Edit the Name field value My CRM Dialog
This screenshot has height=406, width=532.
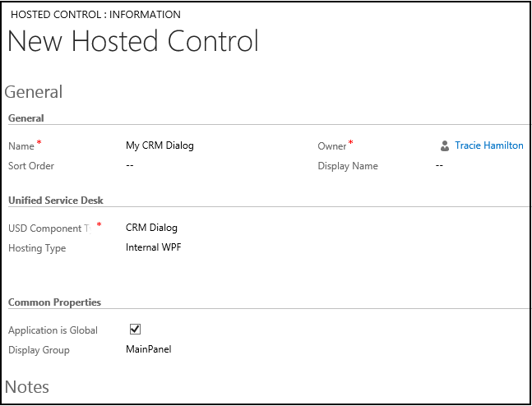pos(160,145)
